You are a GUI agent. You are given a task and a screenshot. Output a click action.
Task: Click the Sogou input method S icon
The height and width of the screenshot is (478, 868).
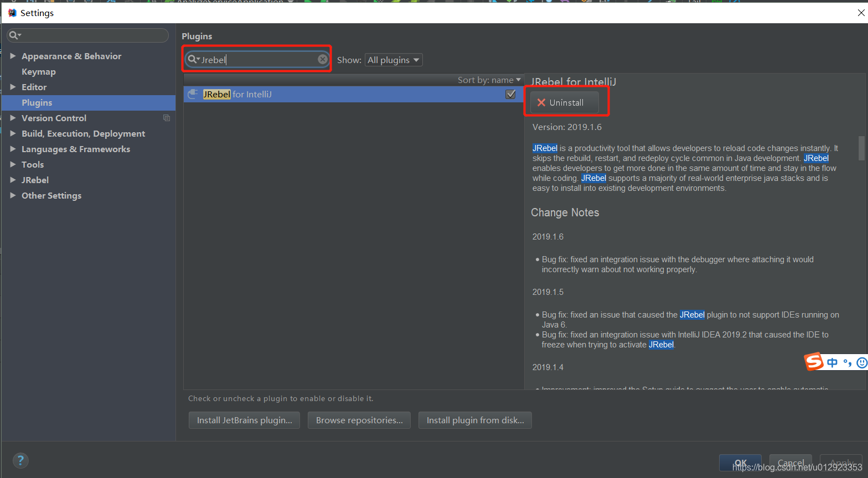coord(814,362)
